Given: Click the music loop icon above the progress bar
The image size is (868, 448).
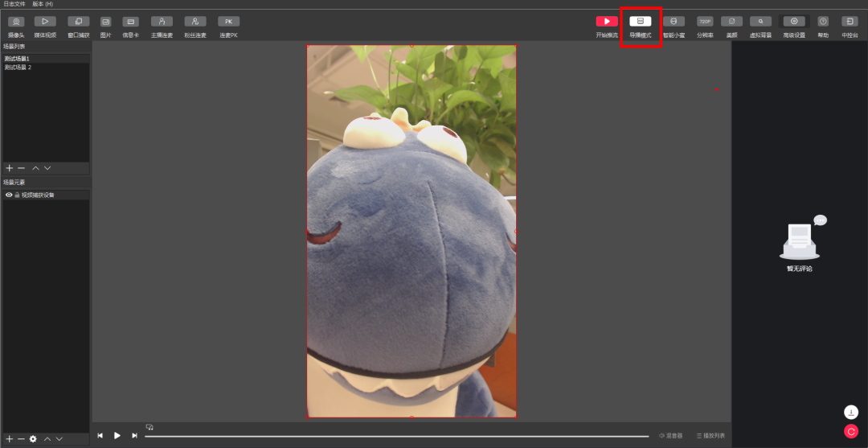Looking at the screenshot, I should (x=149, y=427).
